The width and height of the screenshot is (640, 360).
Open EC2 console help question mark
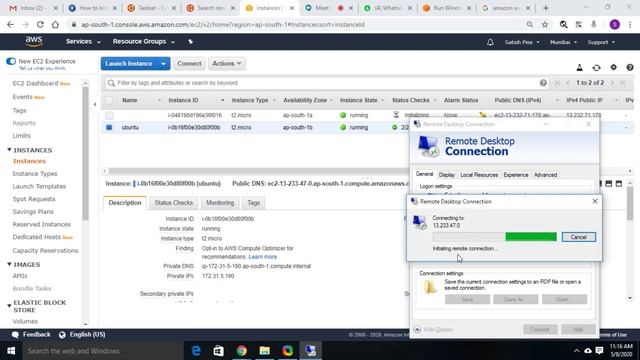point(630,67)
